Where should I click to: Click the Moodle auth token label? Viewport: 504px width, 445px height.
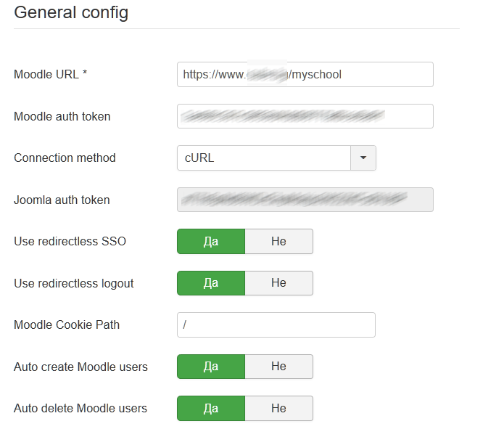pyautogui.click(x=62, y=116)
